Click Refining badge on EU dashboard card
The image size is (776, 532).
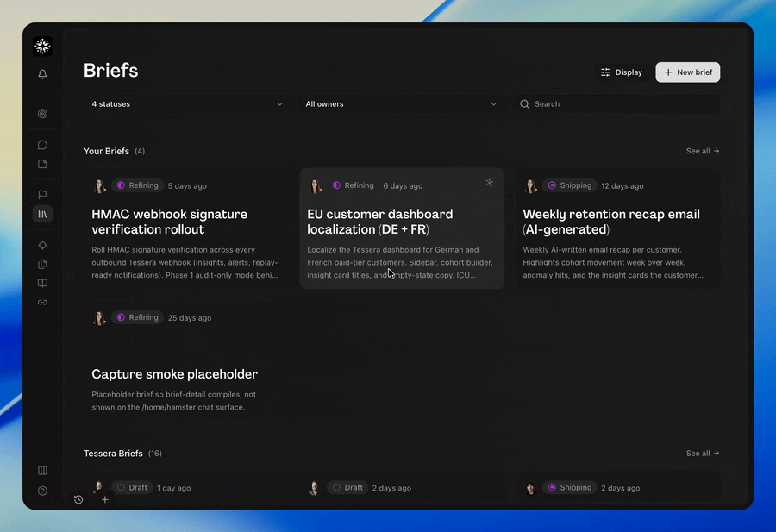click(x=353, y=185)
